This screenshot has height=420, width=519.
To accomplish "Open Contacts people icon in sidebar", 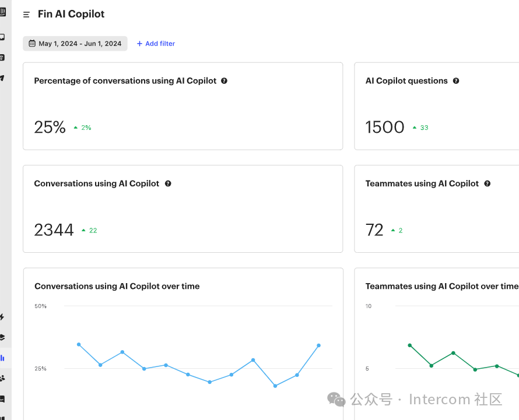I will click(x=2, y=378).
